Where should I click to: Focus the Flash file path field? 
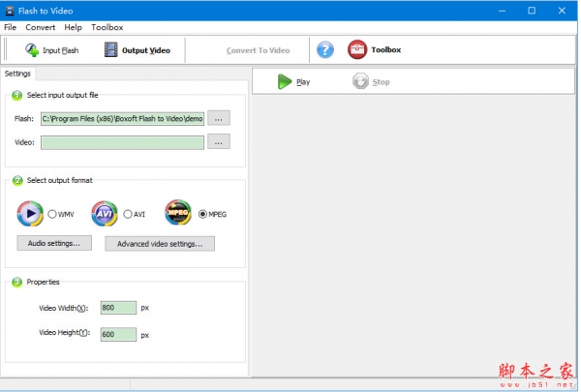click(122, 118)
